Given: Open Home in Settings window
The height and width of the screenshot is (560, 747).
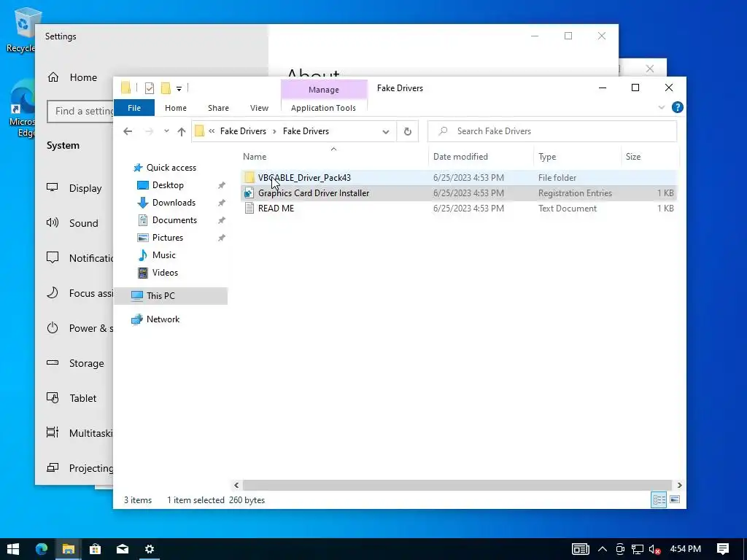Looking at the screenshot, I should click(74, 77).
